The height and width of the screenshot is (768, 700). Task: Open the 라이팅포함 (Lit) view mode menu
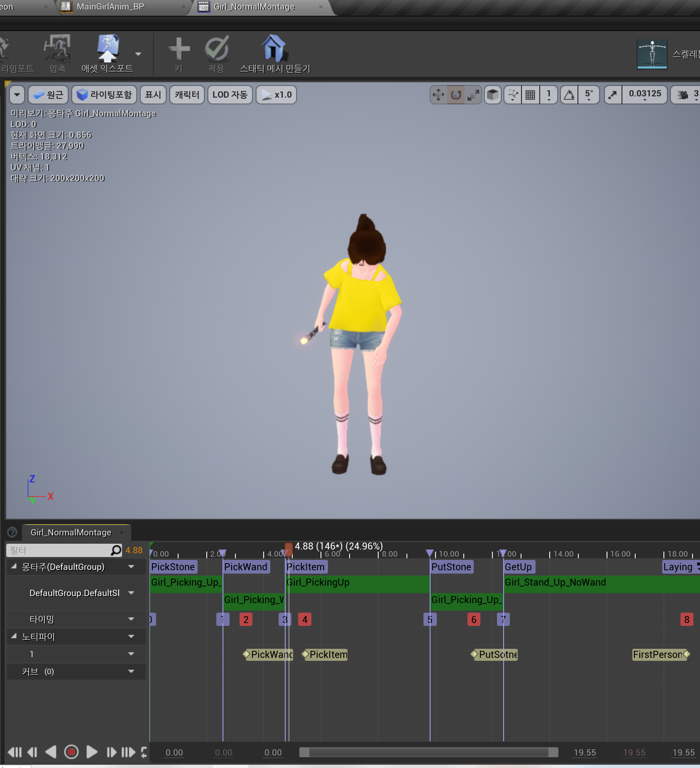104,95
